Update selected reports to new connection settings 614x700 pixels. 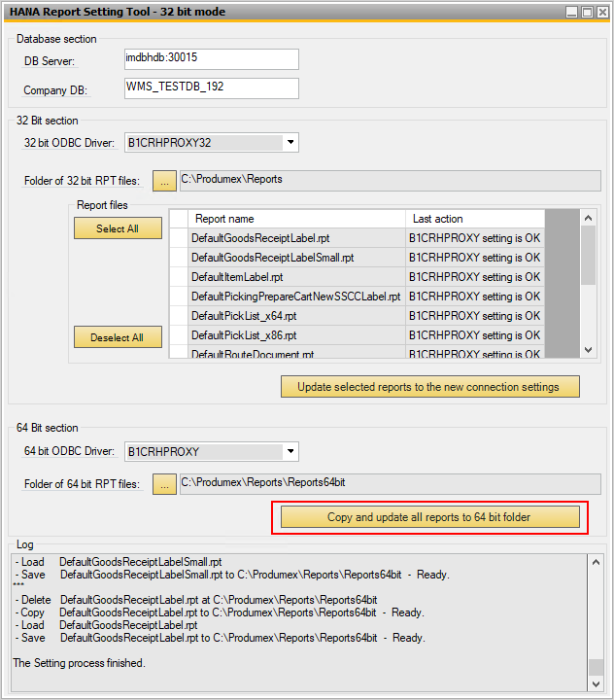(429, 387)
